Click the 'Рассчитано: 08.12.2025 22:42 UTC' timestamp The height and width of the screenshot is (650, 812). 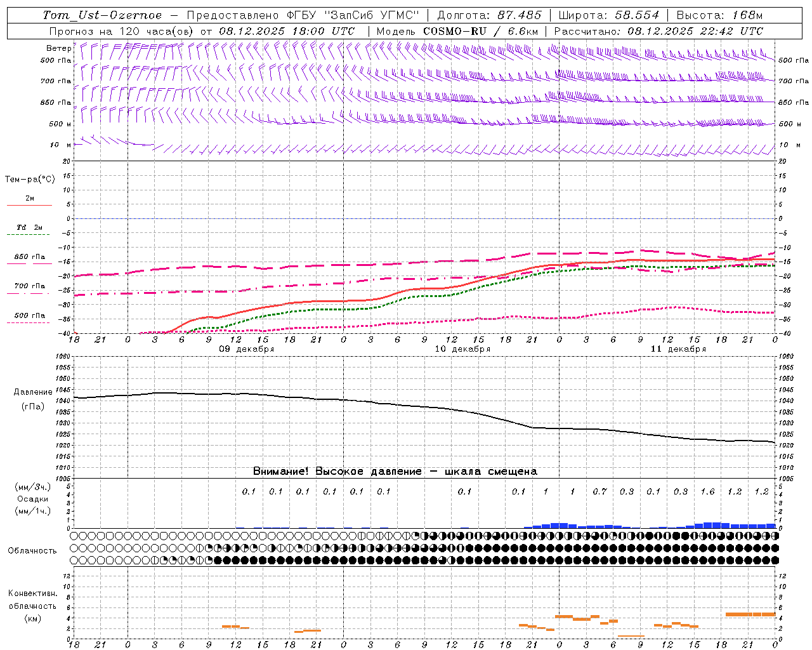[x=658, y=31]
